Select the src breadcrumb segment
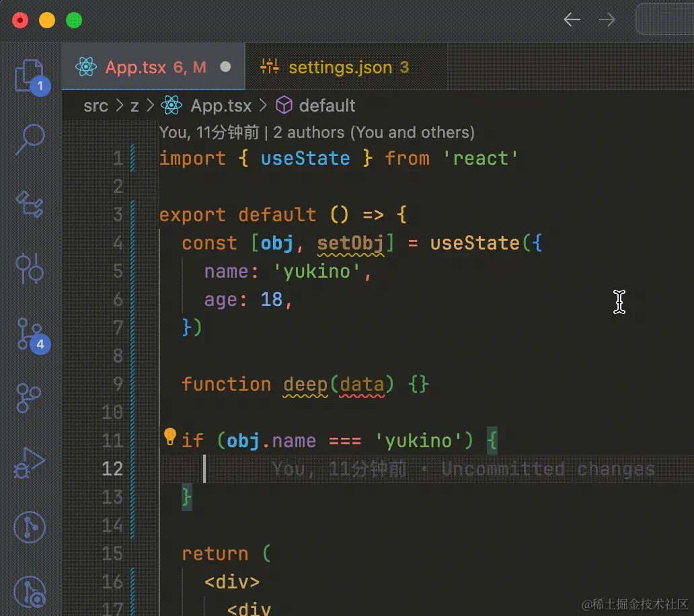The width and height of the screenshot is (694, 616). pyautogui.click(x=95, y=106)
